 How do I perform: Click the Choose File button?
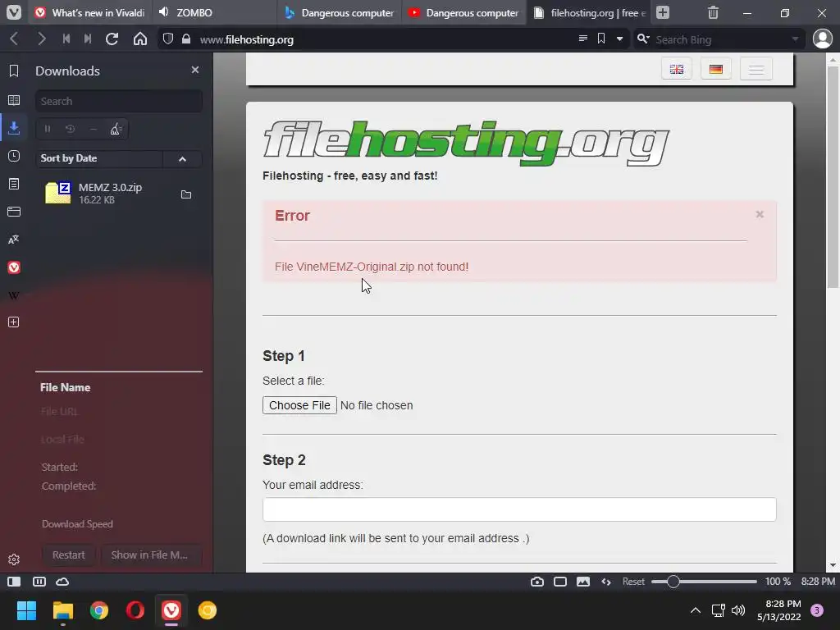click(299, 405)
